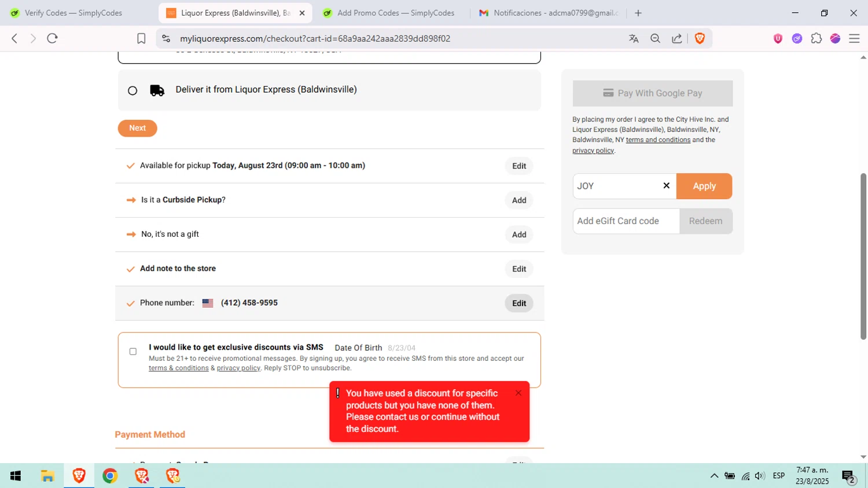
Task: Reload the checkout page
Action: 52,38
